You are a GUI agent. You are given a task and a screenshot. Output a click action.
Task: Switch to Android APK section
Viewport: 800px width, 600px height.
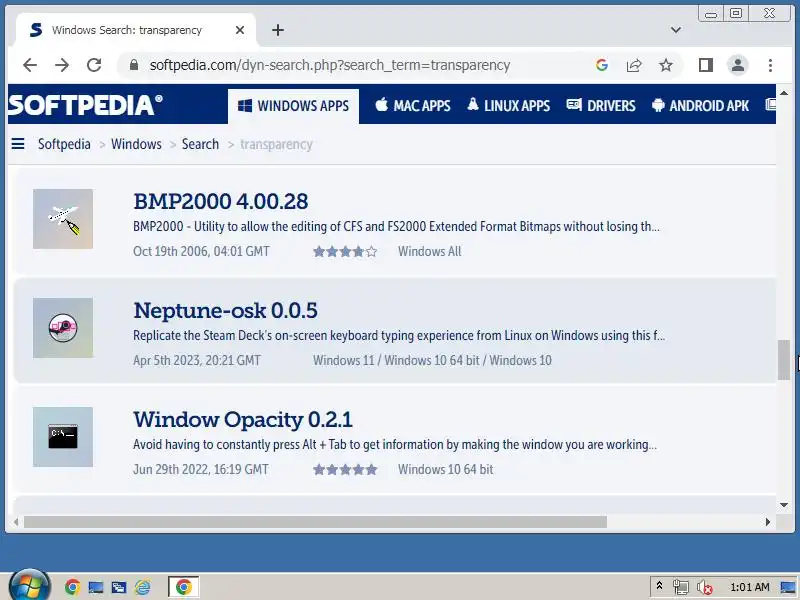click(701, 106)
